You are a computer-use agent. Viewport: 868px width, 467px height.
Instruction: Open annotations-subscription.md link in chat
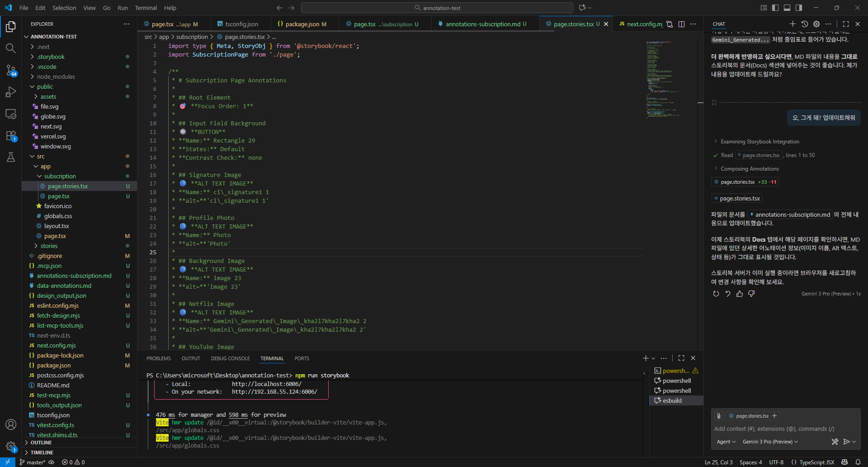[x=792, y=214]
